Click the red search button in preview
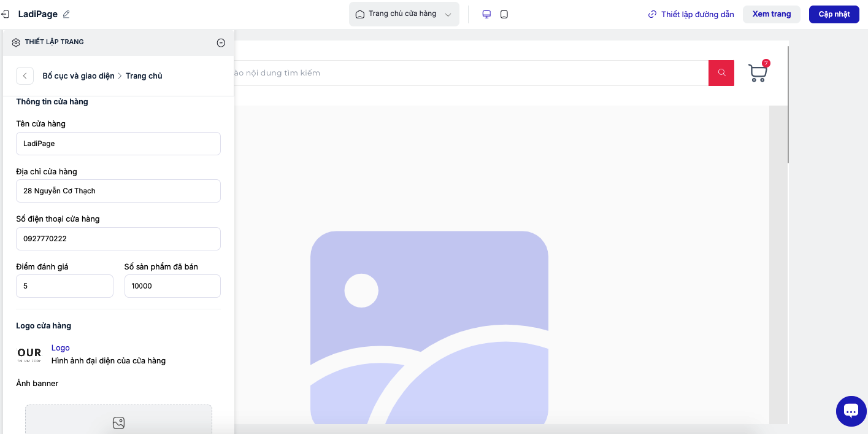The image size is (868, 434). 721,73
